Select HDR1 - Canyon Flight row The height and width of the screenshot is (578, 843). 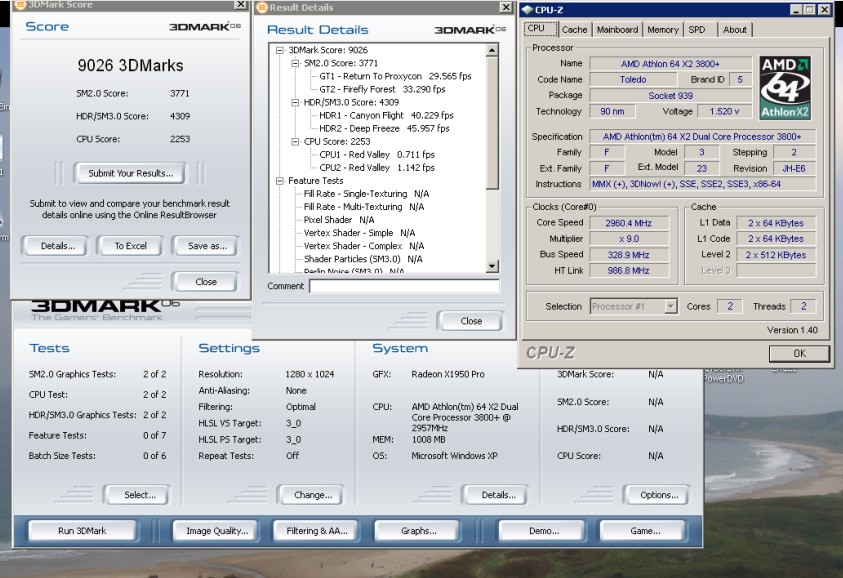click(x=386, y=115)
